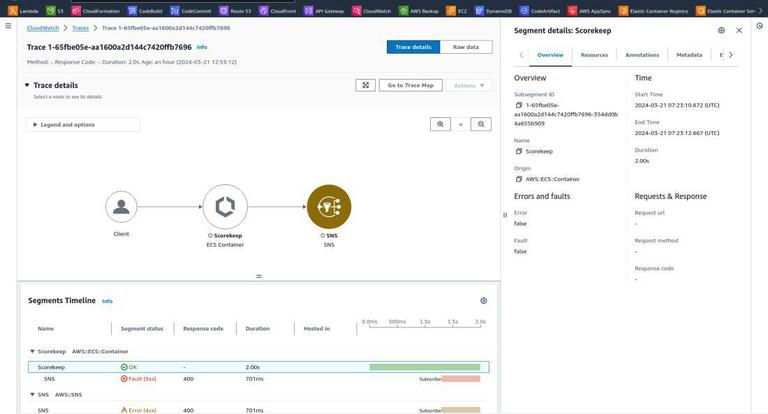Switch to Raw data view
Viewport: 768px width, 414px height.
coord(466,47)
